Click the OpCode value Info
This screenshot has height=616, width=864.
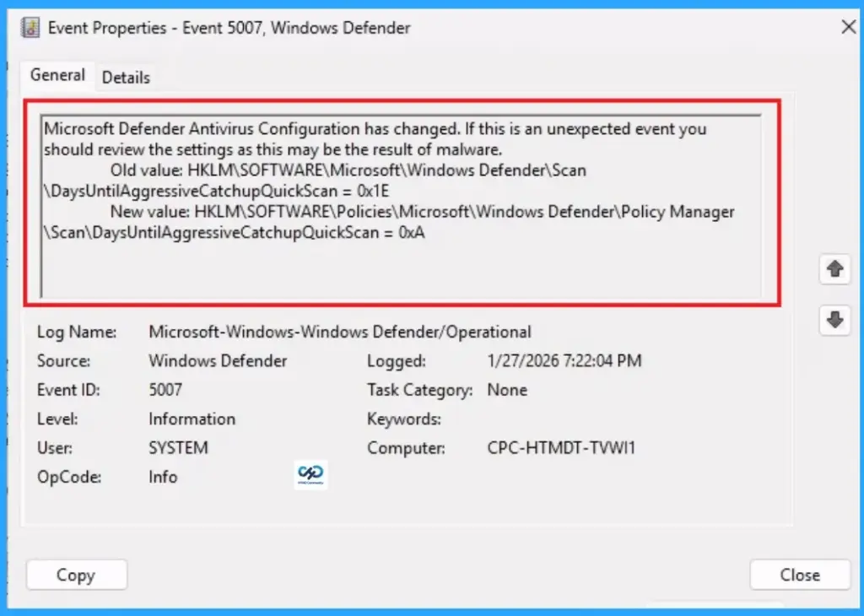(x=162, y=477)
